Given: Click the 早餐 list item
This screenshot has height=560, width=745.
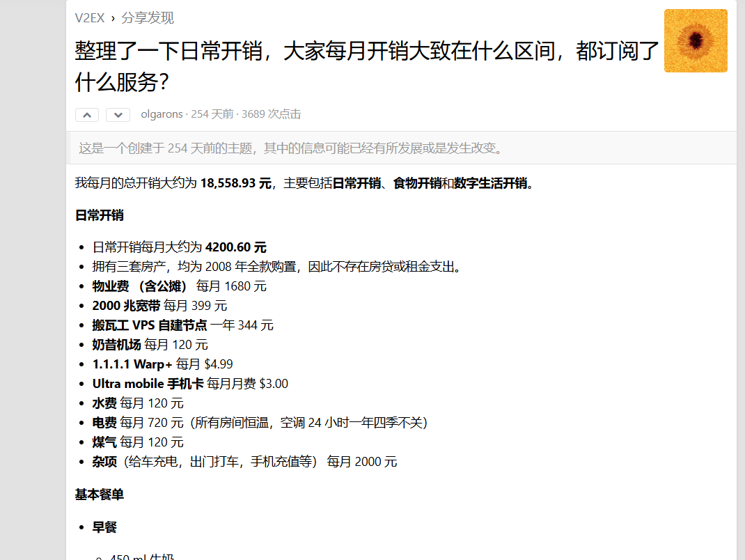Looking at the screenshot, I should 104,527.
